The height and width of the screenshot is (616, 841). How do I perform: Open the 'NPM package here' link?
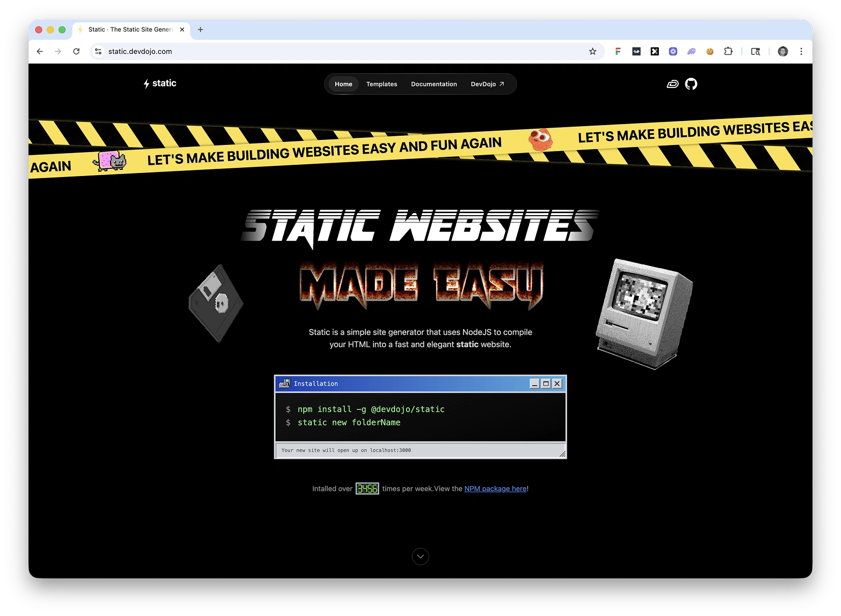496,489
